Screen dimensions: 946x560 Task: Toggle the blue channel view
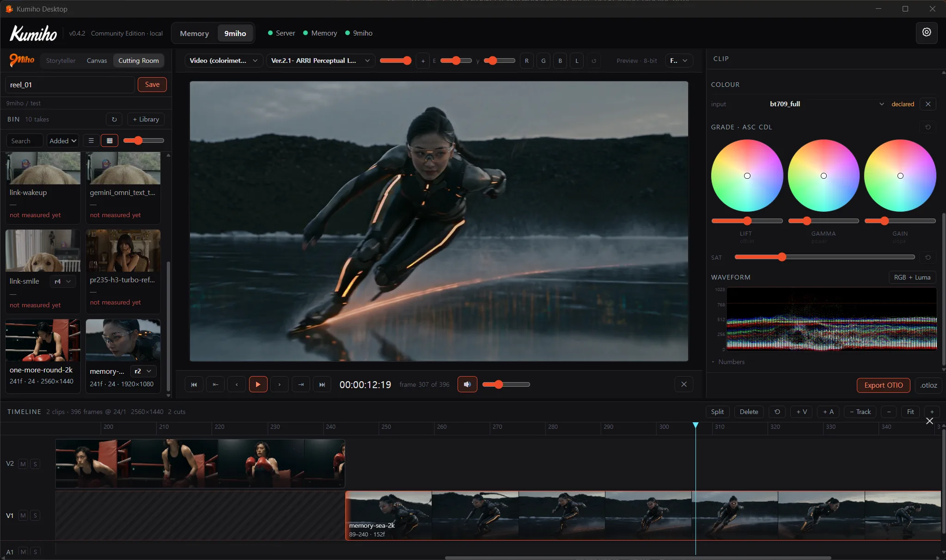pyautogui.click(x=560, y=61)
